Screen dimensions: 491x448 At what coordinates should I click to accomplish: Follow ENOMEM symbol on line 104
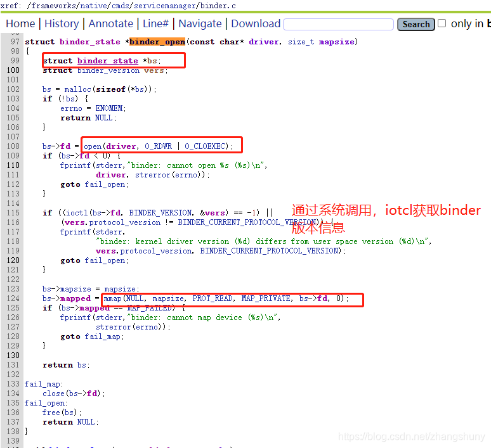[109, 108]
